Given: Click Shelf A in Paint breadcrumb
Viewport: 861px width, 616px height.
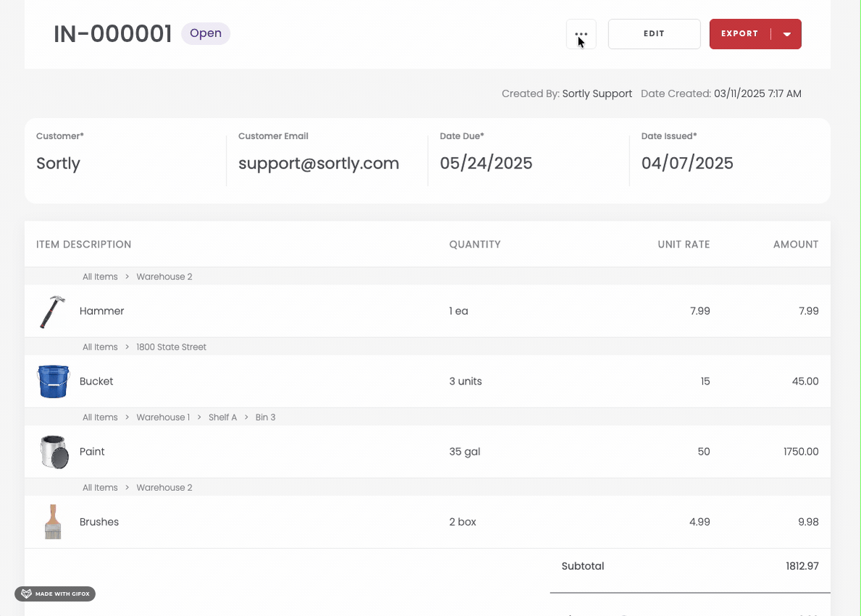Looking at the screenshot, I should [222, 418].
